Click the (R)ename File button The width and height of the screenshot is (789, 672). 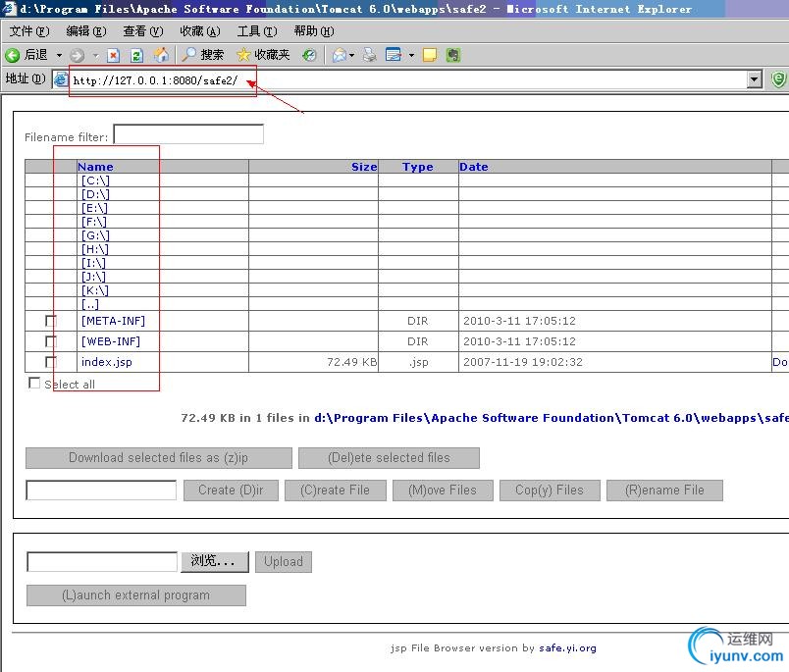[x=664, y=490]
